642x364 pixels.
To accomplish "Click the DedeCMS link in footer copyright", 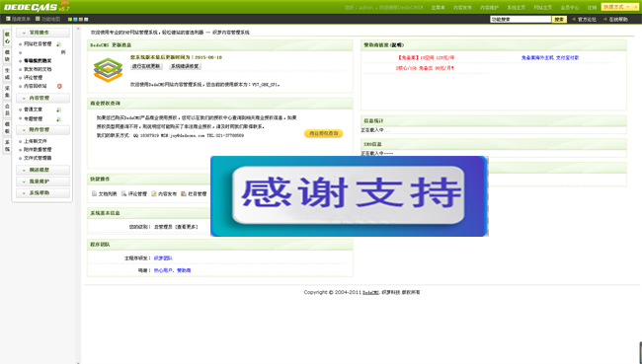I will (x=371, y=292).
